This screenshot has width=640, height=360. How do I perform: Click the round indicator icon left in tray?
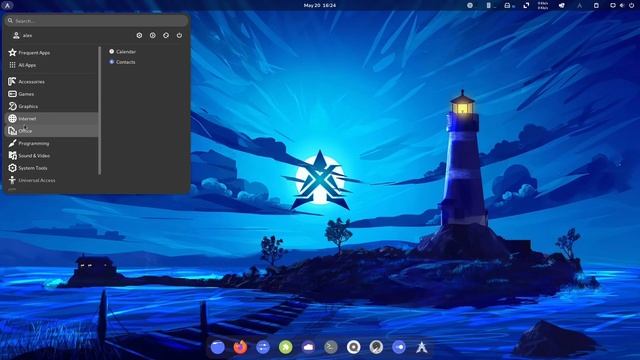470,5
